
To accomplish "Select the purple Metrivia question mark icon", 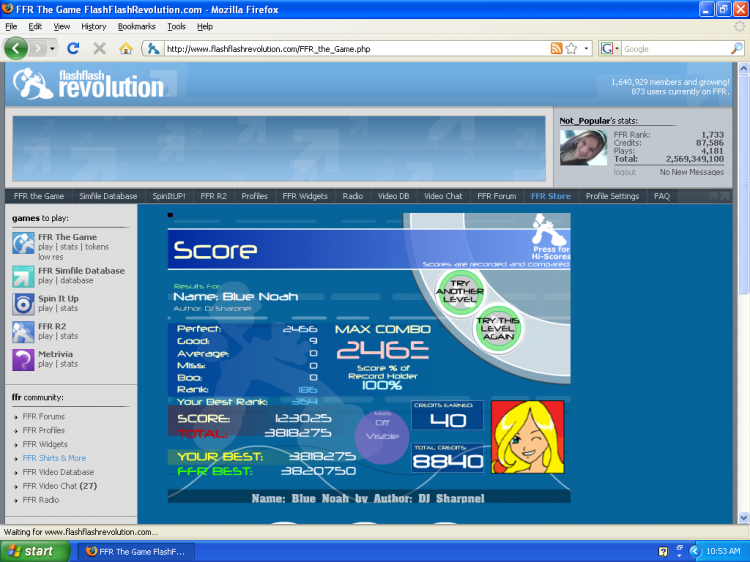I will (x=23, y=359).
